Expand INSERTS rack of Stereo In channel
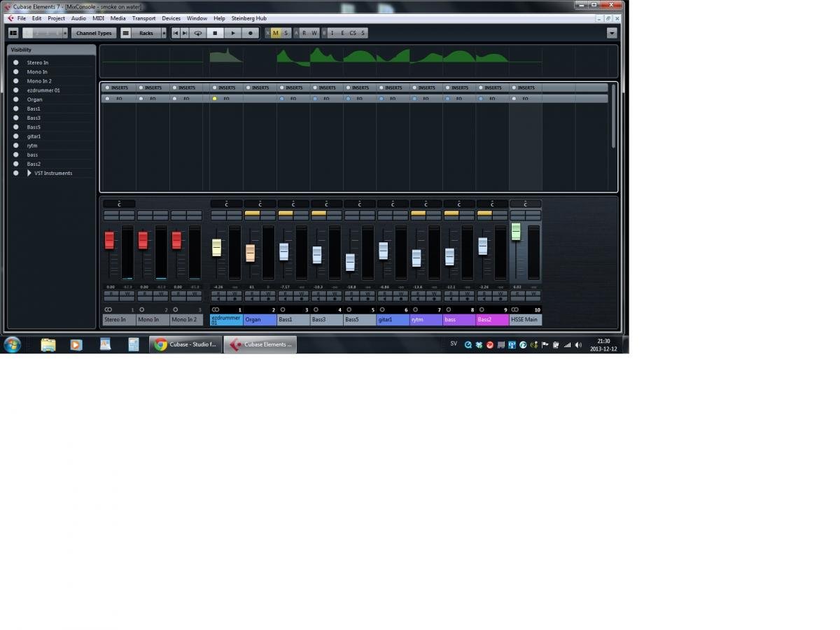 point(119,87)
